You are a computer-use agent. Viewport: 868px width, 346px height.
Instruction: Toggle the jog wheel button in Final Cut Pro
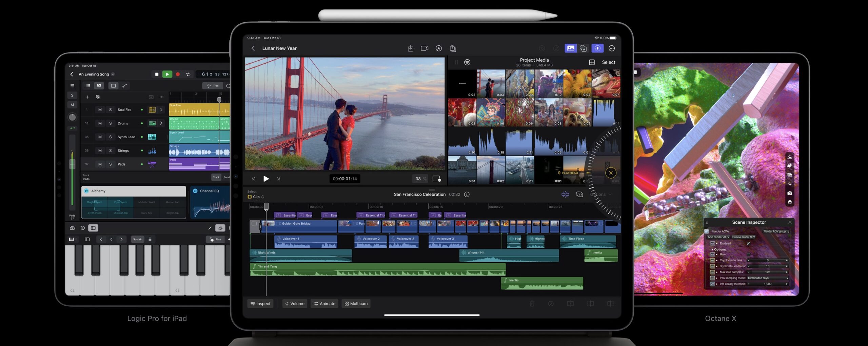pos(597,48)
